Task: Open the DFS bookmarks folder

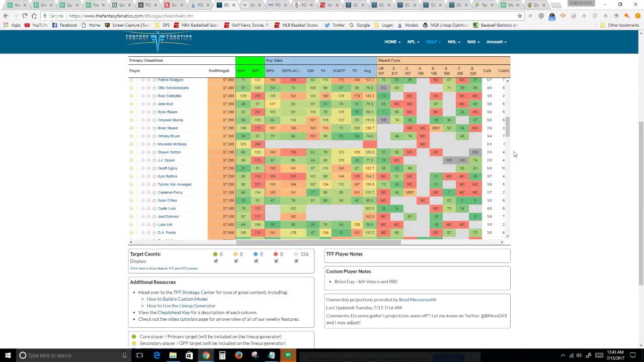Action: pos(162,25)
